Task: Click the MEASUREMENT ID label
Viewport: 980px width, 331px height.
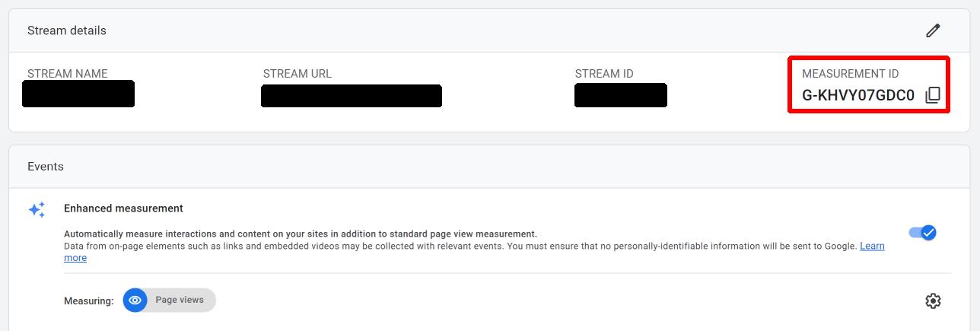Action: [x=850, y=74]
